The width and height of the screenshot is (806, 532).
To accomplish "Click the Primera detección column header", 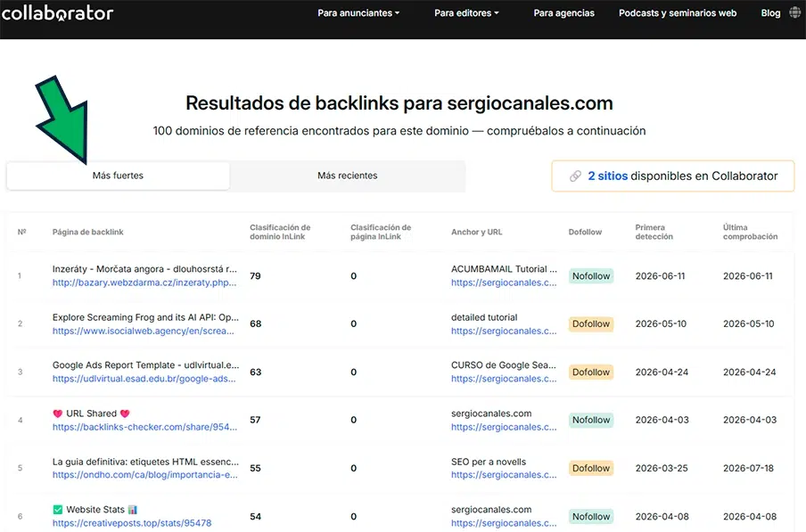I will tap(654, 232).
